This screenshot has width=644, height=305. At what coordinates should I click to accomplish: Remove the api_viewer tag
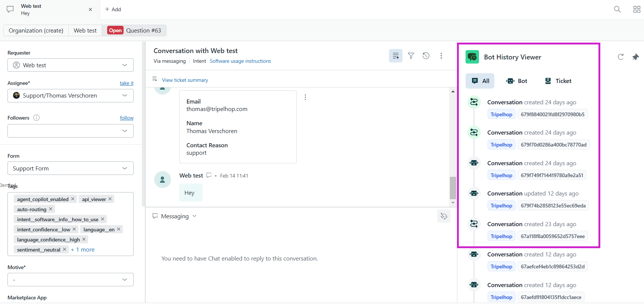(x=110, y=199)
